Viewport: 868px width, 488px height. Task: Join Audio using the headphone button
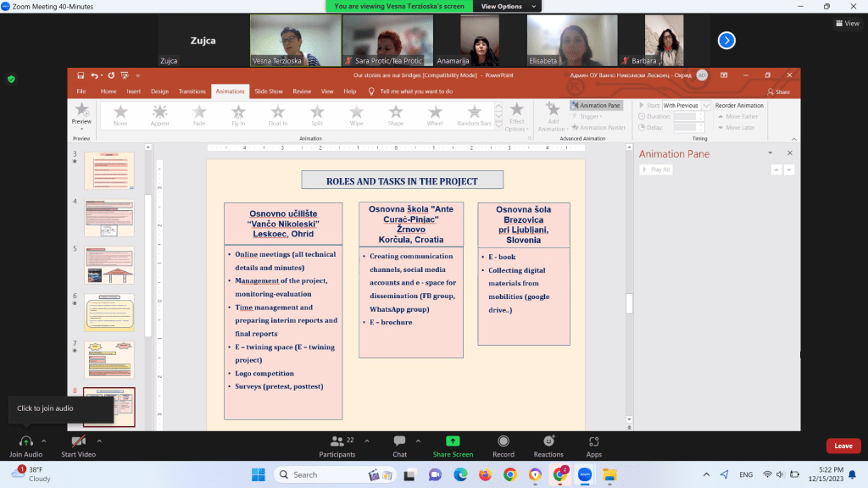tap(25, 441)
